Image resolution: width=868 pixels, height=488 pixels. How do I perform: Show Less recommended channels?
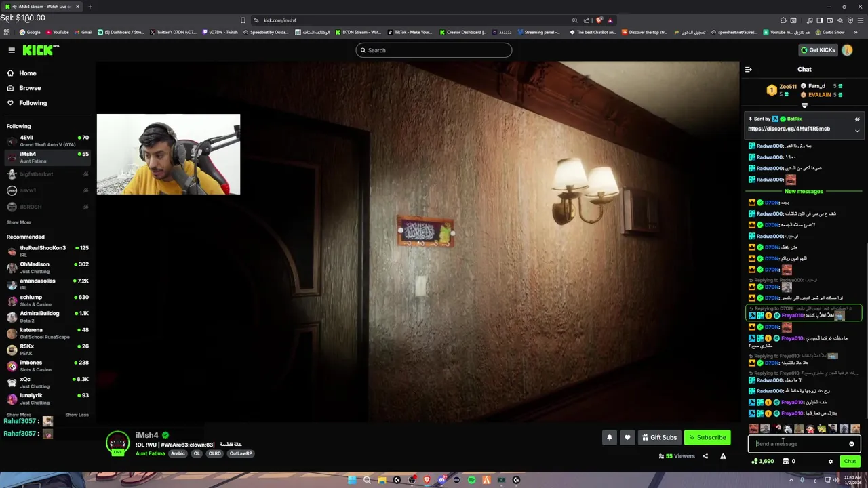coord(77,415)
